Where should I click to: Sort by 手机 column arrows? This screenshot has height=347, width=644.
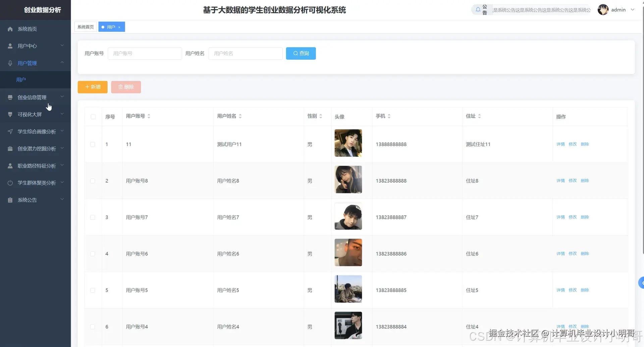(389, 116)
